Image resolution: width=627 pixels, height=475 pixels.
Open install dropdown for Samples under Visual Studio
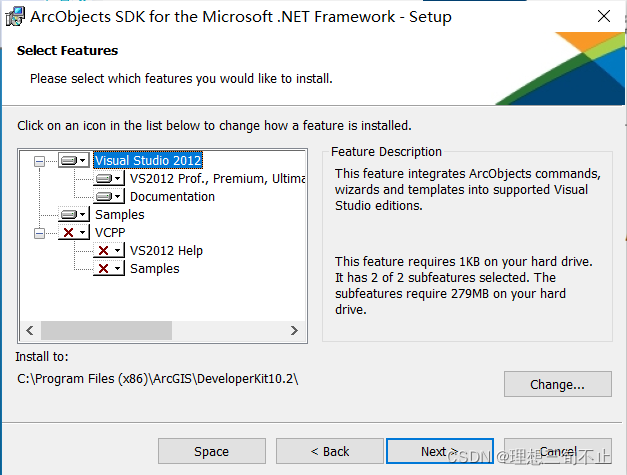click(x=74, y=214)
